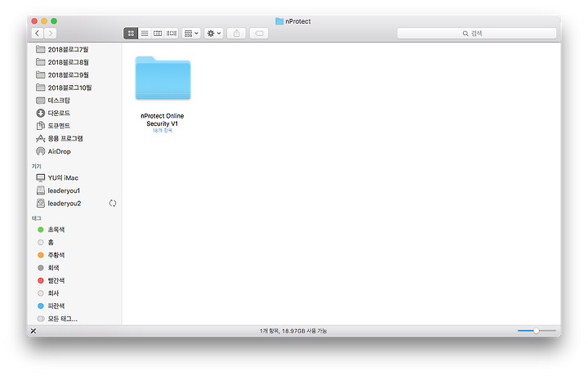
Task: Filter by the 홈 tag
Action: (x=75, y=243)
